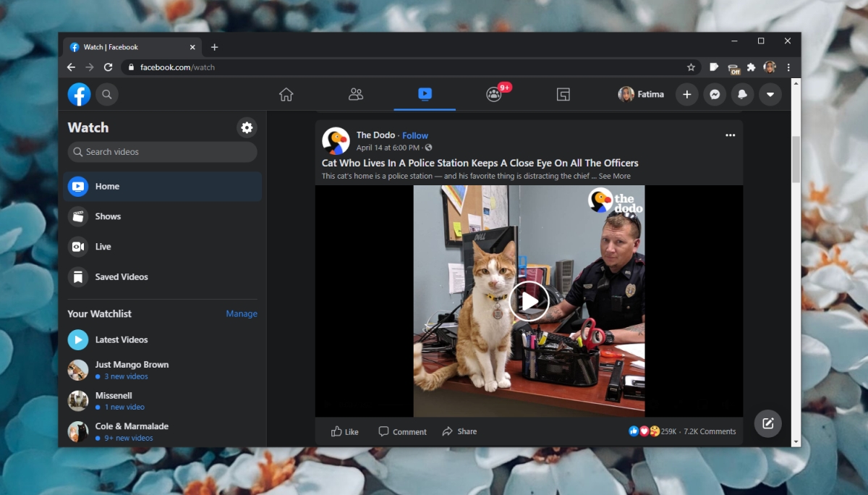Check notifications via the bell icon

pos(742,94)
